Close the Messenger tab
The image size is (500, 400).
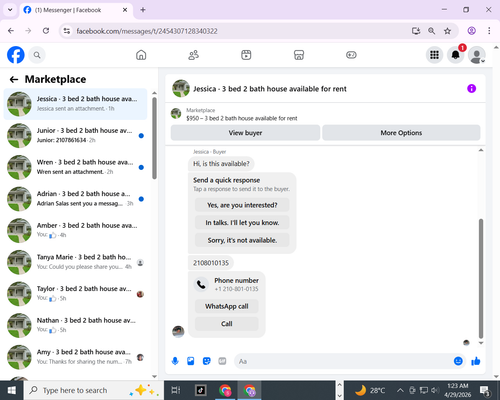coord(125,10)
